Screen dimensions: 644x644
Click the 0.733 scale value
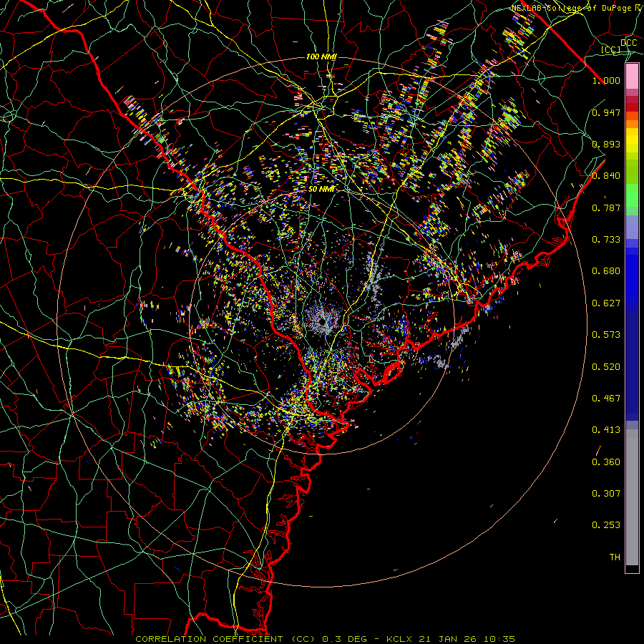pos(606,240)
